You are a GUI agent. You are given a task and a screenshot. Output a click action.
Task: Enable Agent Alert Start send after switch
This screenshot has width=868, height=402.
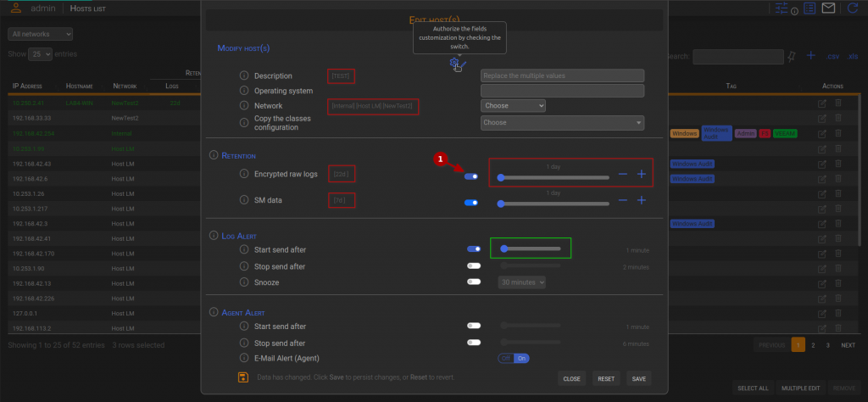point(474,326)
